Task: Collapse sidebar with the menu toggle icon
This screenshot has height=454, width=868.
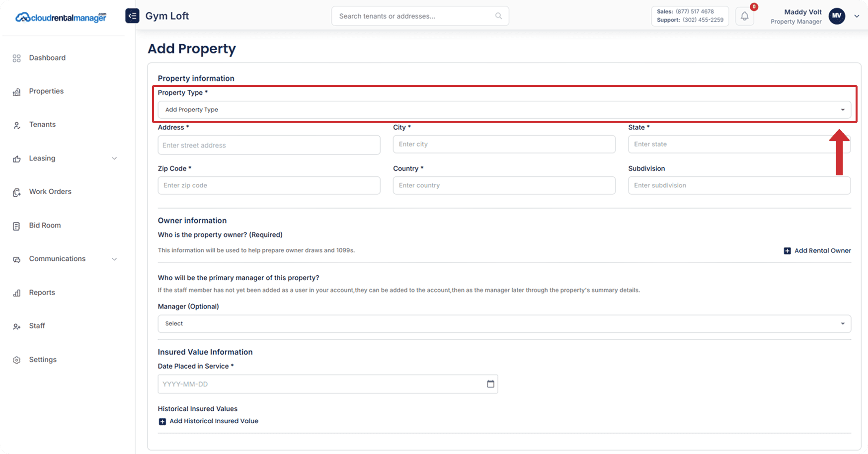Action: pyautogui.click(x=132, y=16)
